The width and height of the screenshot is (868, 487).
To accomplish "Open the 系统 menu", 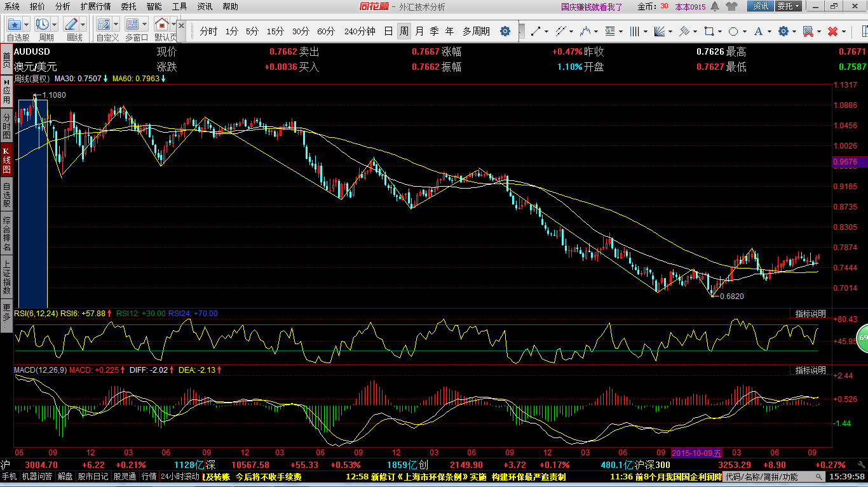I will click(x=11, y=6).
